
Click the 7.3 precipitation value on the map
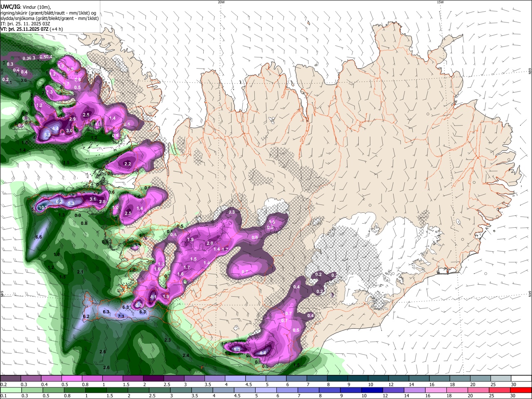point(121,317)
